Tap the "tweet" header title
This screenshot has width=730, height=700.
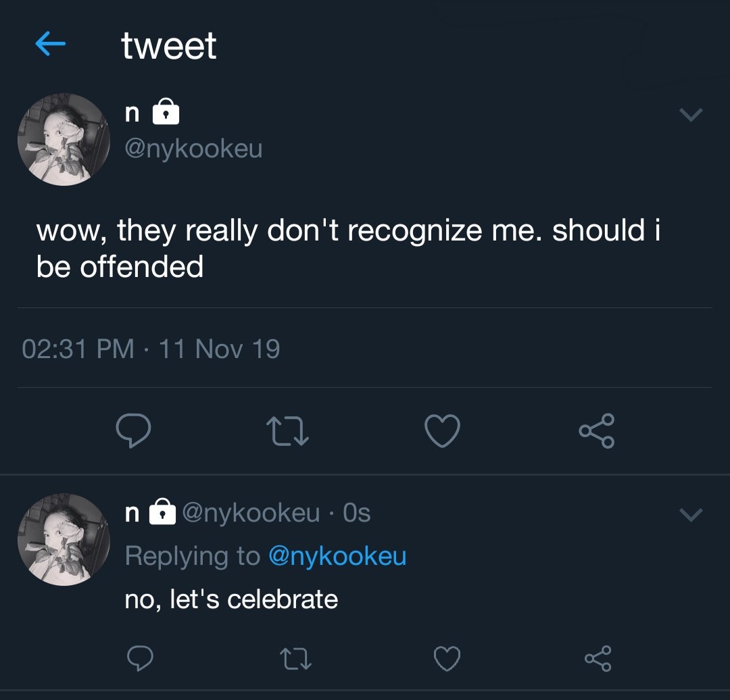[169, 46]
